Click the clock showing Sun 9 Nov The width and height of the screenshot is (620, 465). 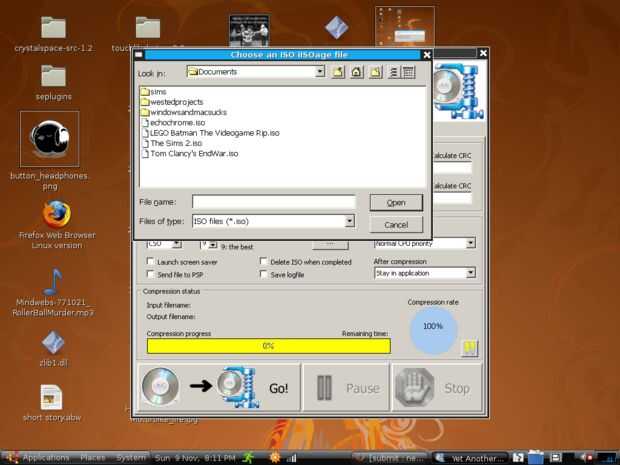point(195,458)
